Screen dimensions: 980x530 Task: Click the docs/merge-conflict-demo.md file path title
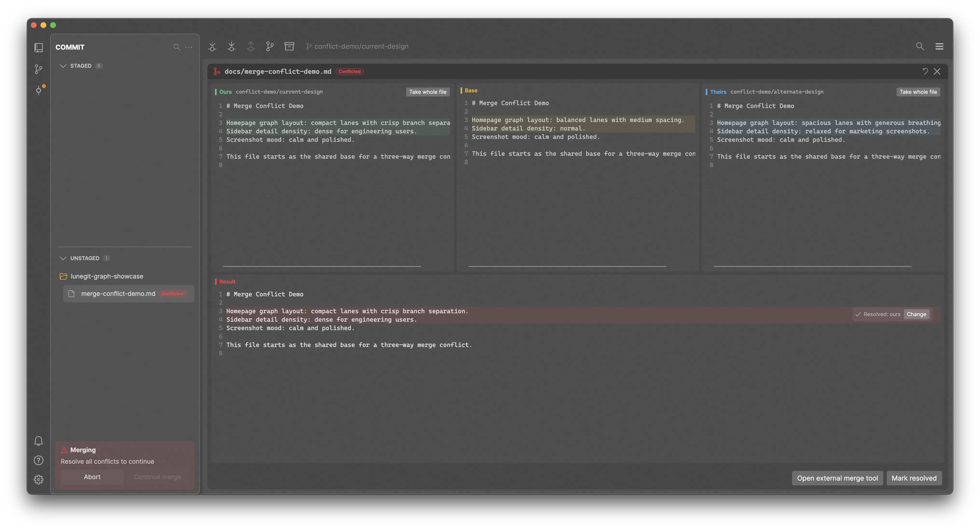pos(278,71)
